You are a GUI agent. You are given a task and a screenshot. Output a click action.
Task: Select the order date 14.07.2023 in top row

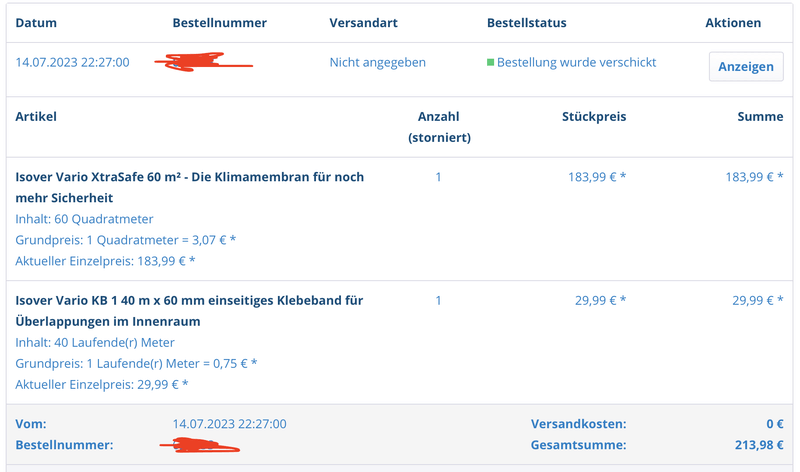(72, 62)
